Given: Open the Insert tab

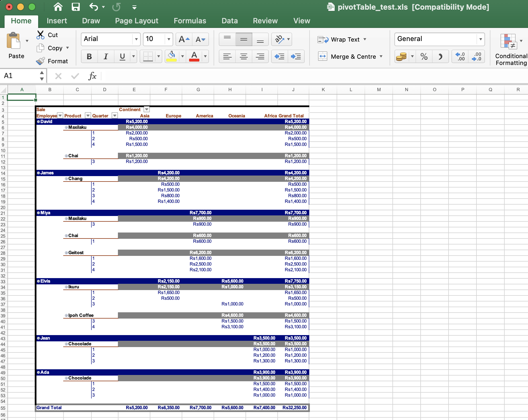Looking at the screenshot, I should pyautogui.click(x=57, y=21).
